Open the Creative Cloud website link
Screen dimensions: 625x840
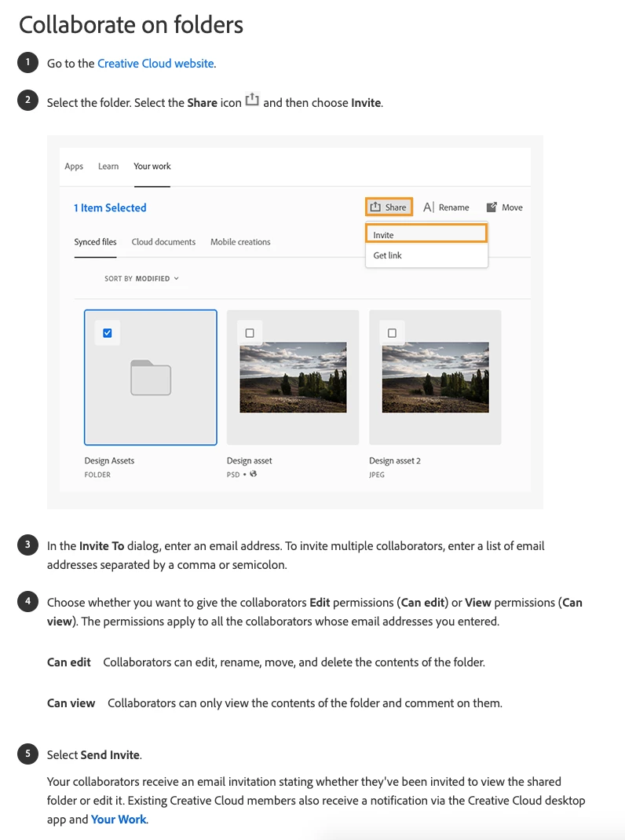point(155,63)
